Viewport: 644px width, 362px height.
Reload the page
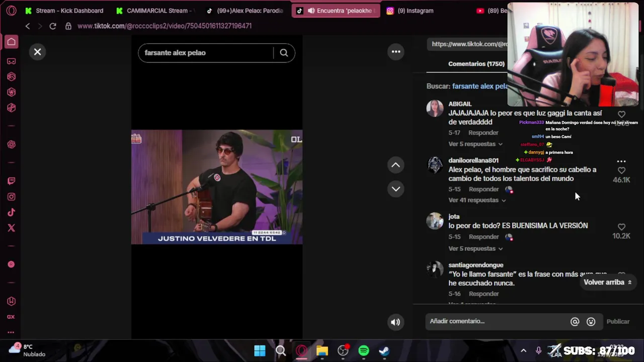[x=53, y=26]
